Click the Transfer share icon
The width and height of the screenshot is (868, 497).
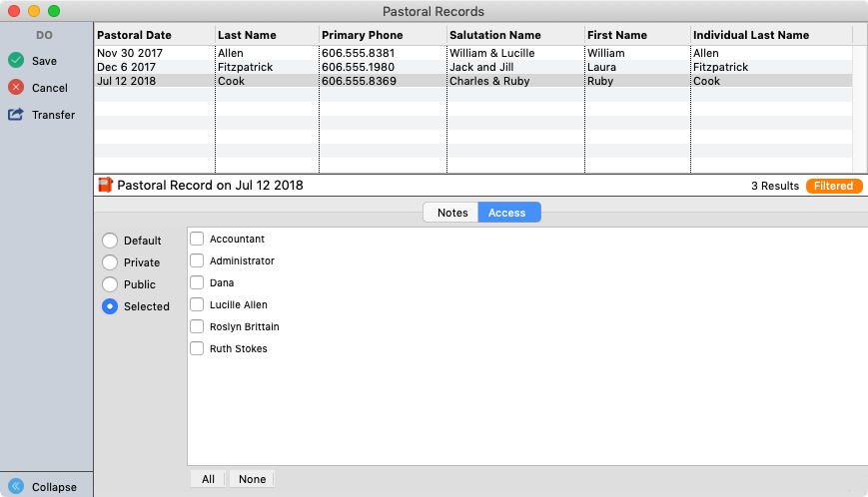pos(16,115)
